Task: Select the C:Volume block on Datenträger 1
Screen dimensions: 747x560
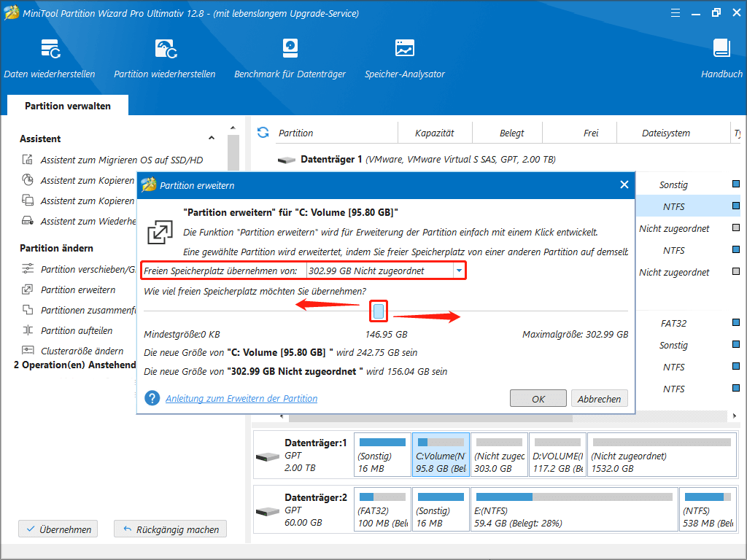Action: pos(440,454)
